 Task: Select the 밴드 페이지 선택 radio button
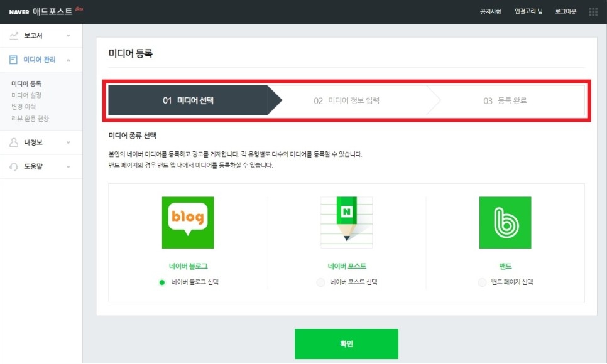coord(482,282)
